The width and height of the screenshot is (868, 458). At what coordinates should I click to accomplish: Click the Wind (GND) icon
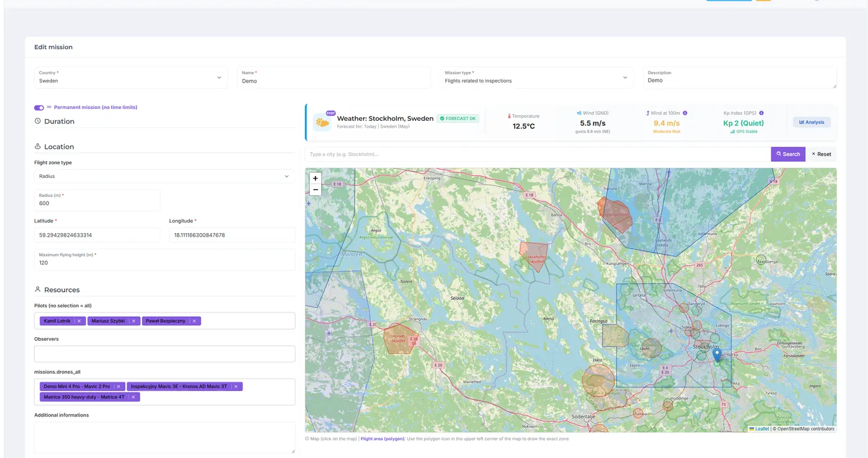click(579, 113)
